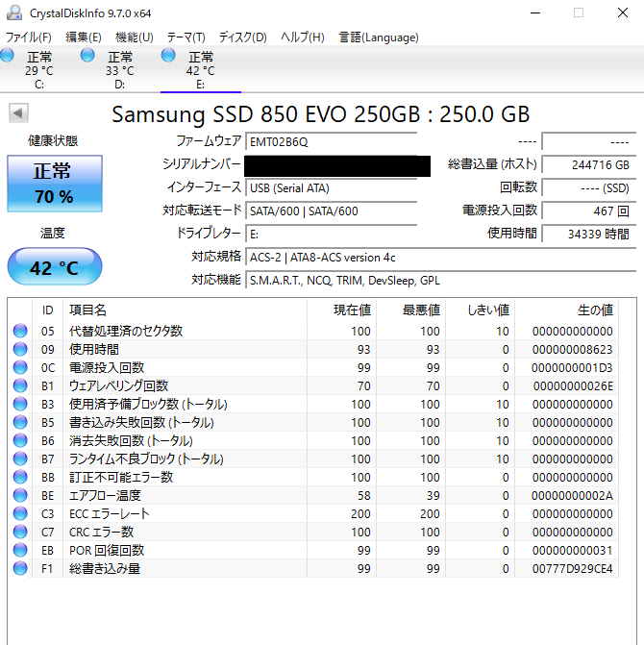Screen dimensions: 644x645
Task: Open the 言語(Language) menu
Action: point(379,37)
